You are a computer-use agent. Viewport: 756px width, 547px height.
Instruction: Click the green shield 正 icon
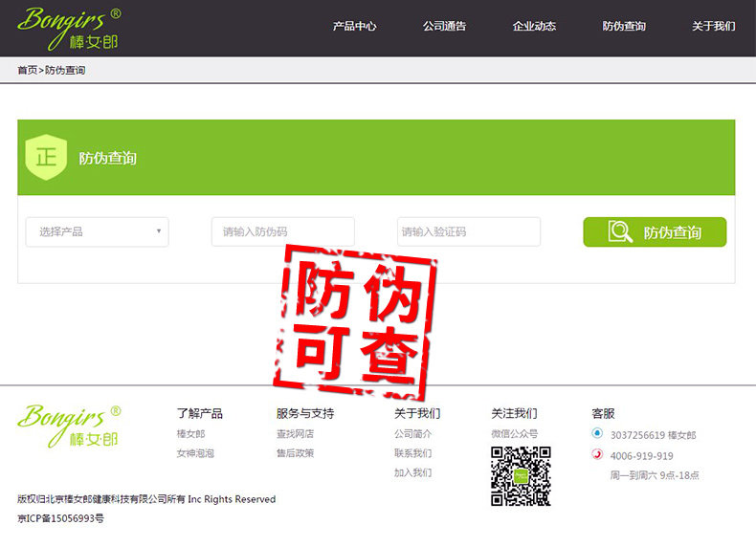point(46,157)
